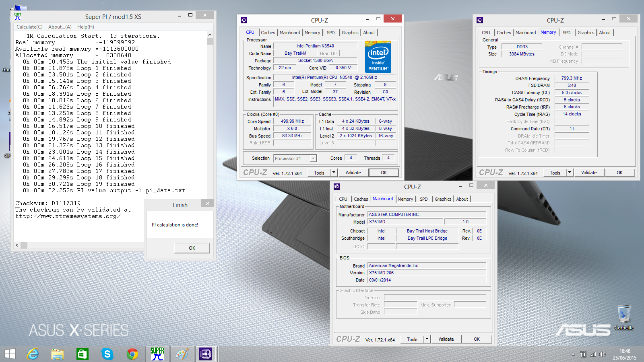Open SPD tab in CPU tab window
The width and height of the screenshot is (644, 362).
(x=331, y=33)
